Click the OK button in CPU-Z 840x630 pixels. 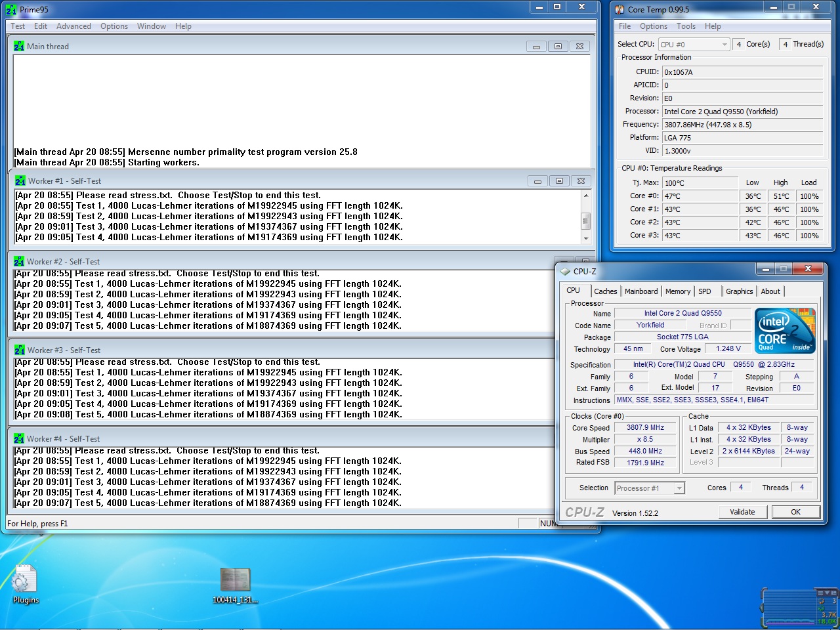coord(795,512)
